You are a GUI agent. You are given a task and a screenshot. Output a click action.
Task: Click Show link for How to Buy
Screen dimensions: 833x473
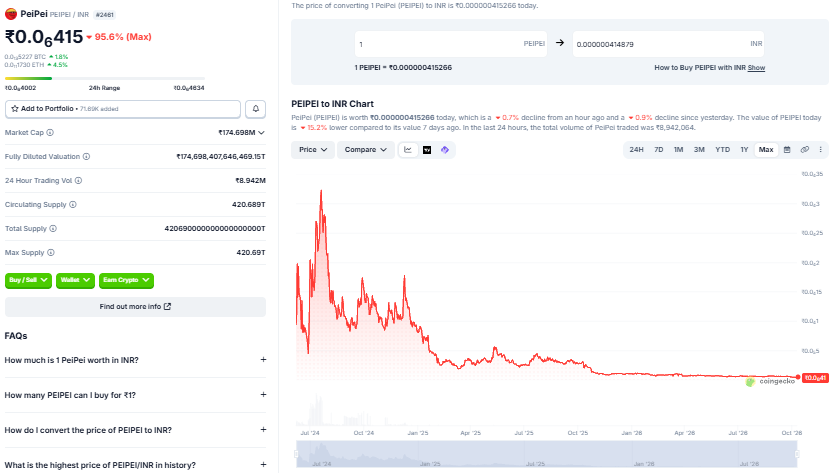756,67
